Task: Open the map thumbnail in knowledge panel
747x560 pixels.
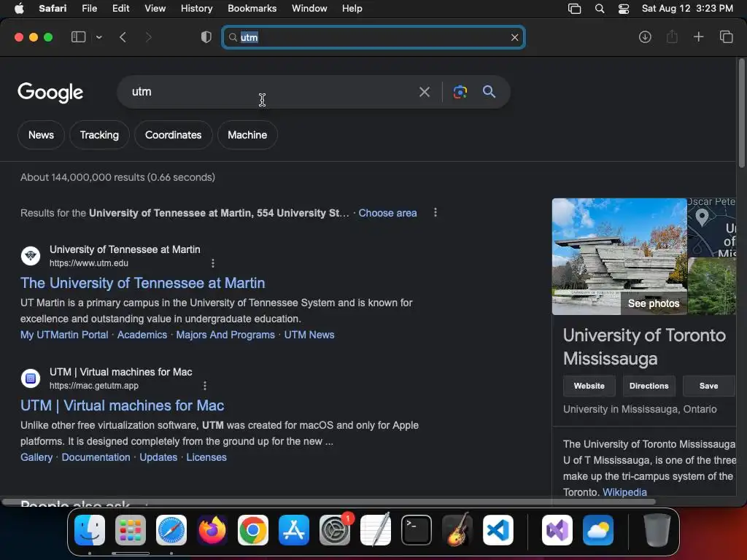Action: 712,227
